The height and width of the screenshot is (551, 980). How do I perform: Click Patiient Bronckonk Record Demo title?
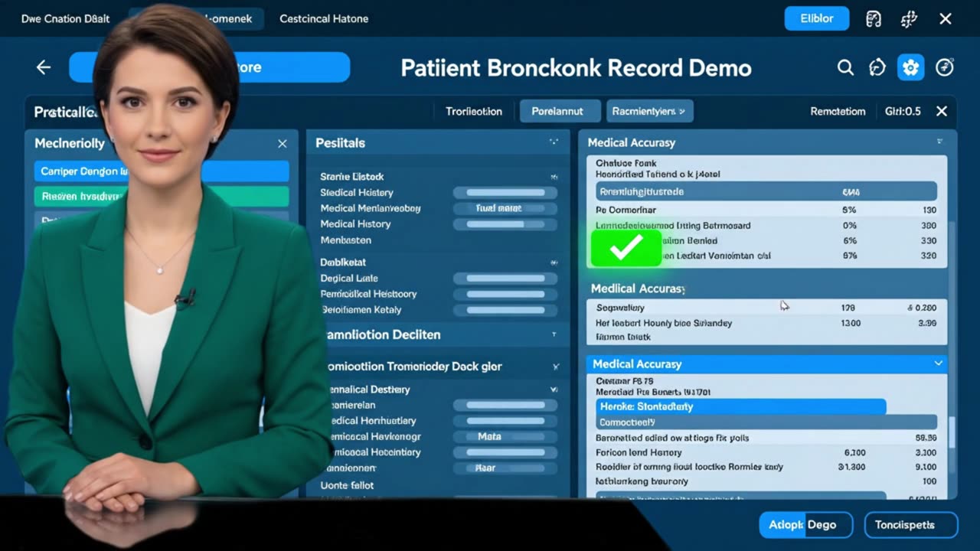(x=576, y=68)
